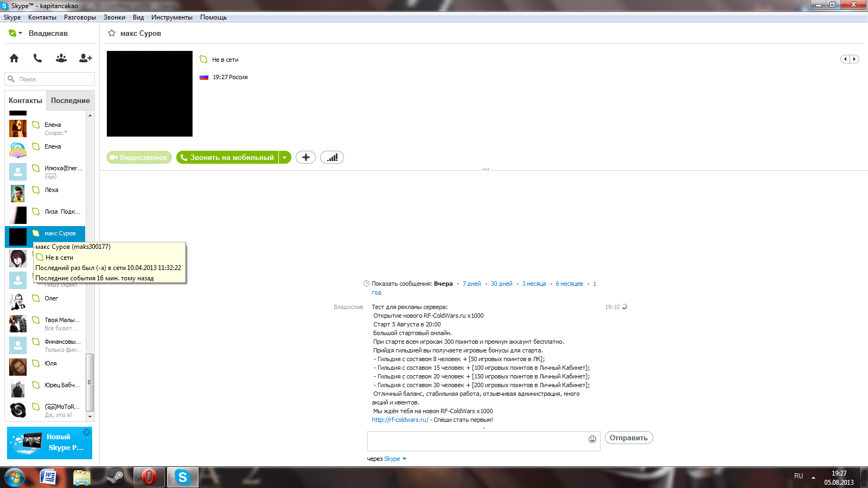Open Opera browser from taskbar

tap(149, 477)
